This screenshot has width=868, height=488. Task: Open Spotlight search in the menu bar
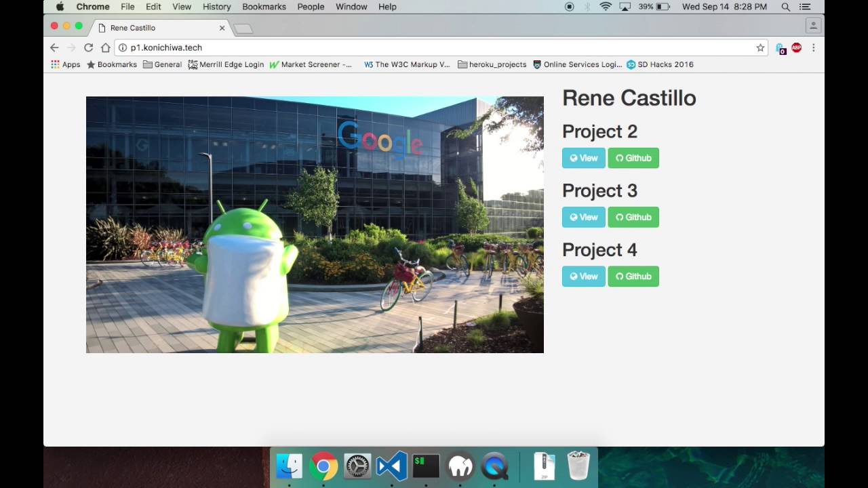(x=785, y=7)
